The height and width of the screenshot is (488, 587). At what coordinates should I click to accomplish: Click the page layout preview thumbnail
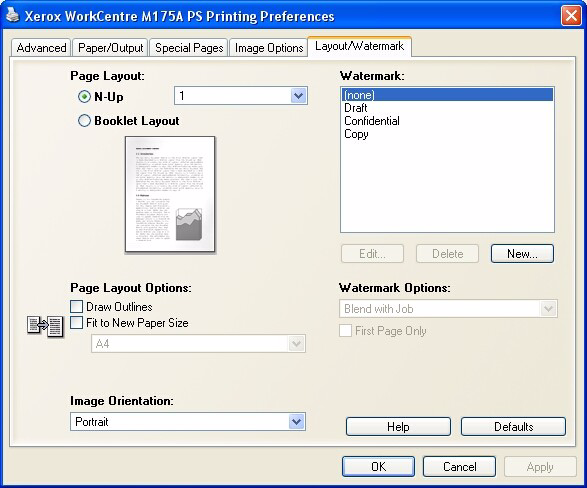tap(170, 194)
